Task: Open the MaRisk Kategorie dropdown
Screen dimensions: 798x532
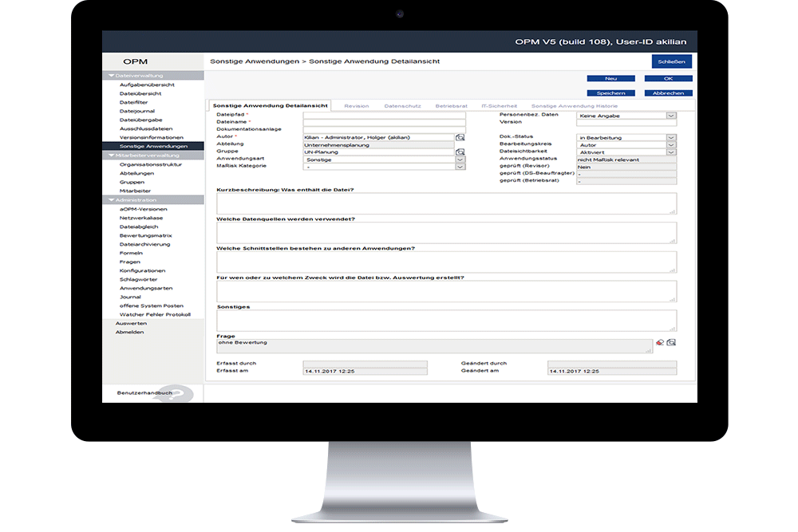Action: click(460, 167)
